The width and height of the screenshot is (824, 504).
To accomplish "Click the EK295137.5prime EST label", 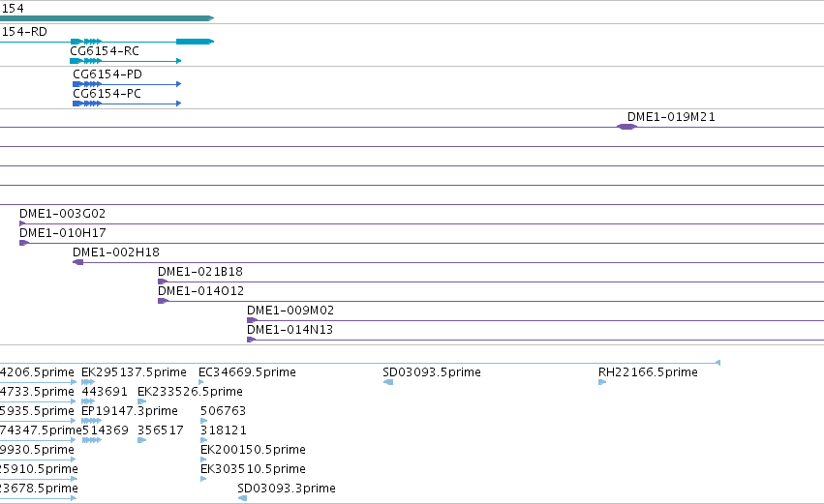I will 134,372.
